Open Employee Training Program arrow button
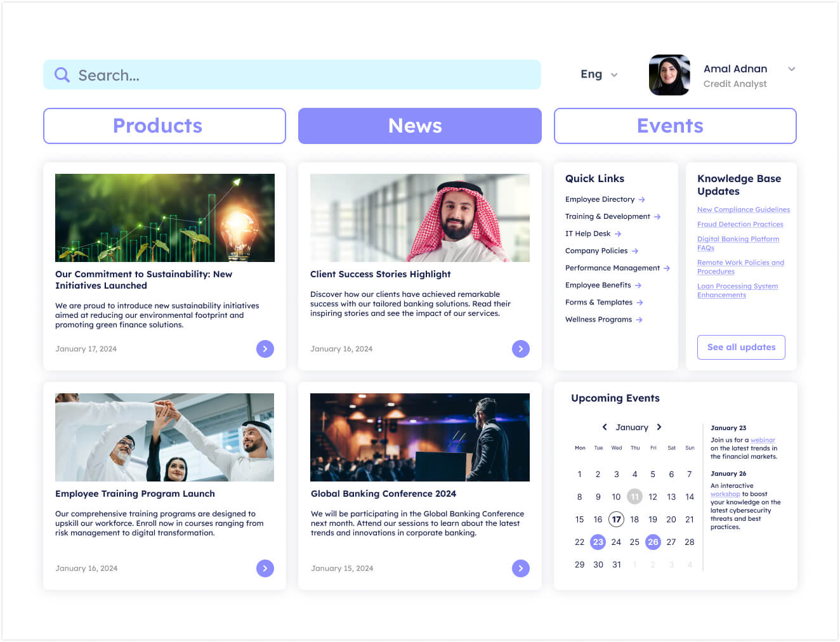Image resolution: width=840 pixels, height=642 pixels. pos(265,568)
